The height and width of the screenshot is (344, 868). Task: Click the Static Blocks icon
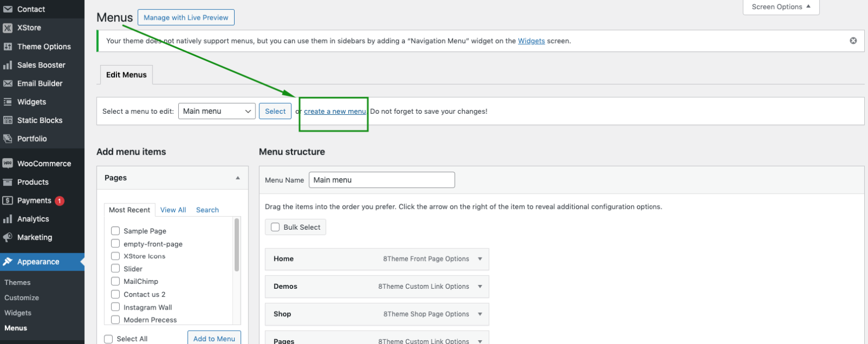[x=8, y=120]
